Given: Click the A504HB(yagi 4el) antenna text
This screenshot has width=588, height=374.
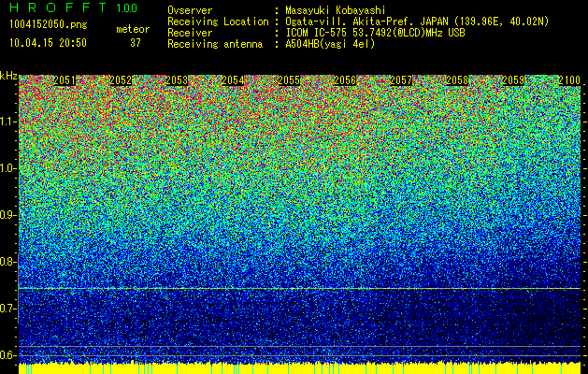Looking at the screenshot, I should pyautogui.click(x=330, y=44).
